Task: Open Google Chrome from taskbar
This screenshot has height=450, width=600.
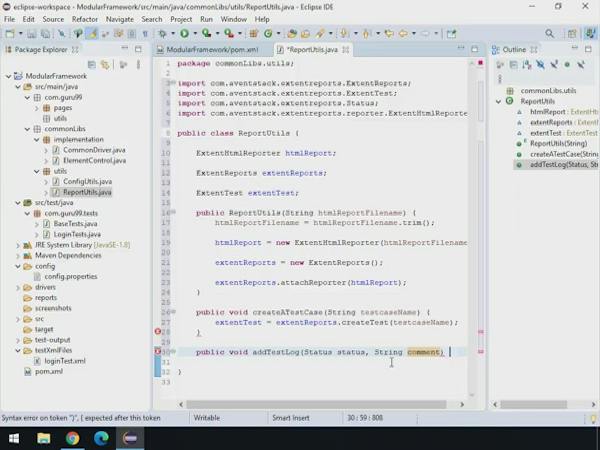Action: [x=72, y=438]
